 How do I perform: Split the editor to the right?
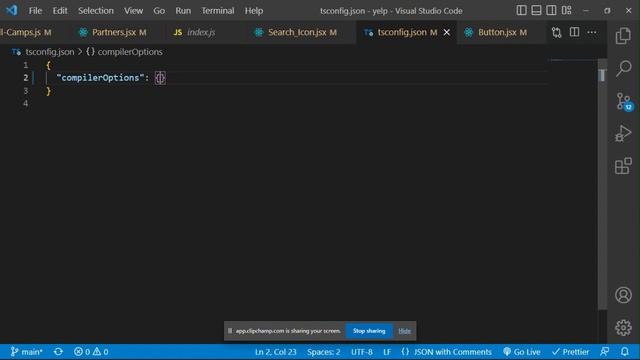tap(574, 32)
